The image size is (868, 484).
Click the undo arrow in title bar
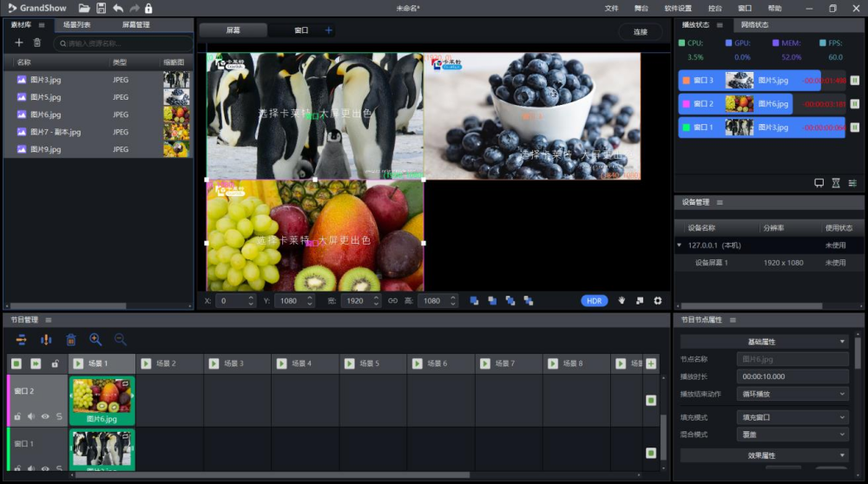tap(118, 8)
